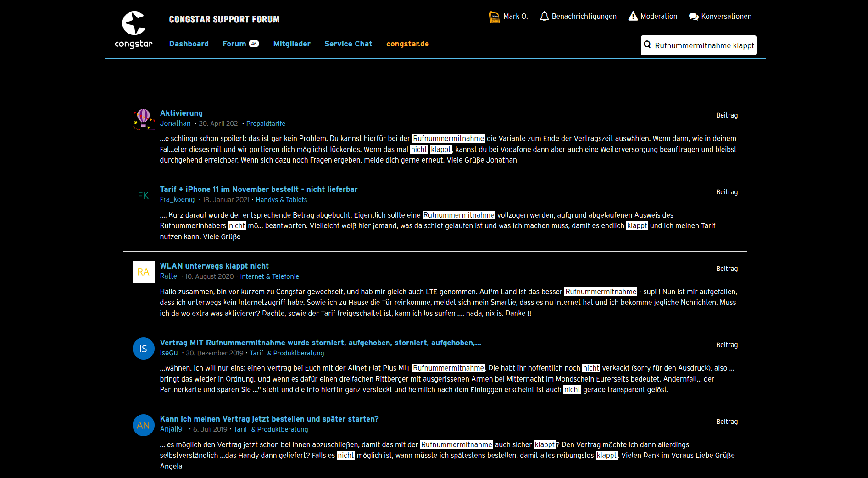
Task: Open Tarif- & Produktberatung category under Anjali91
Action: (x=271, y=429)
